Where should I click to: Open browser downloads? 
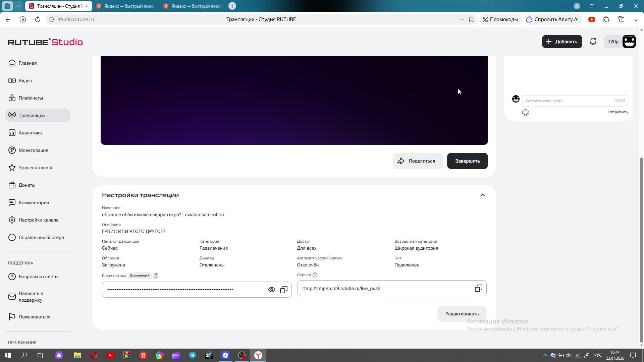(x=636, y=19)
